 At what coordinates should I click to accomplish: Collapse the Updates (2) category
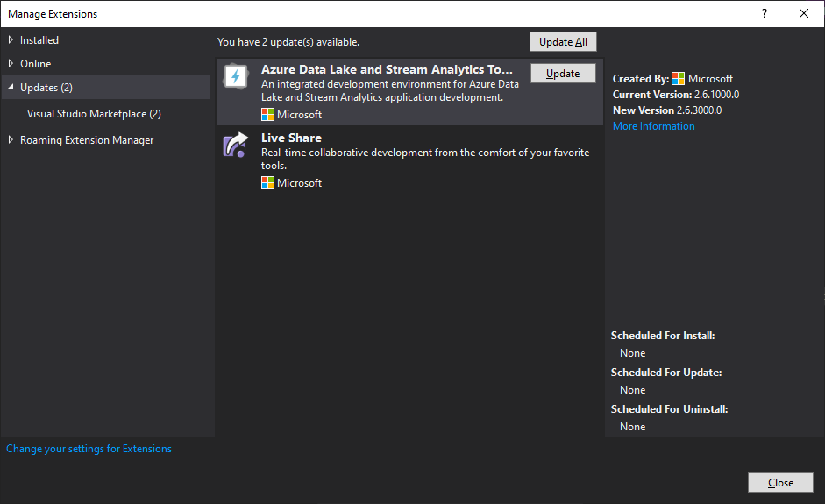coord(11,88)
